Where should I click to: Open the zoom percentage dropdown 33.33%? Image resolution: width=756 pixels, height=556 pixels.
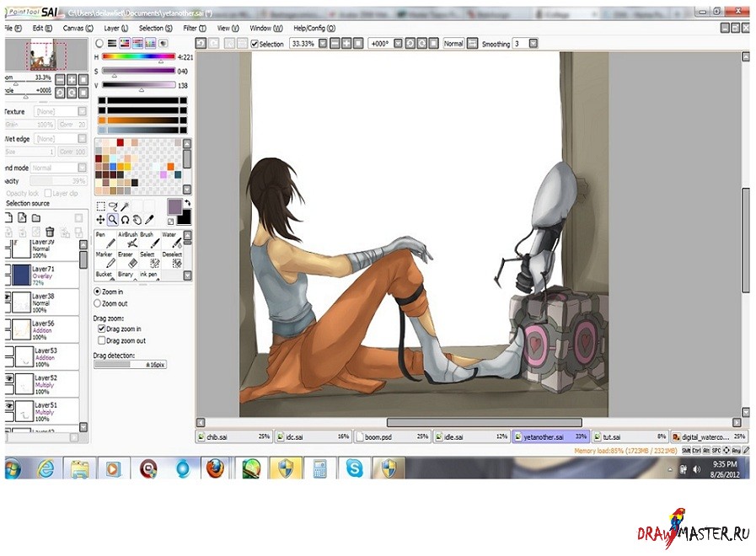(323, 43)
